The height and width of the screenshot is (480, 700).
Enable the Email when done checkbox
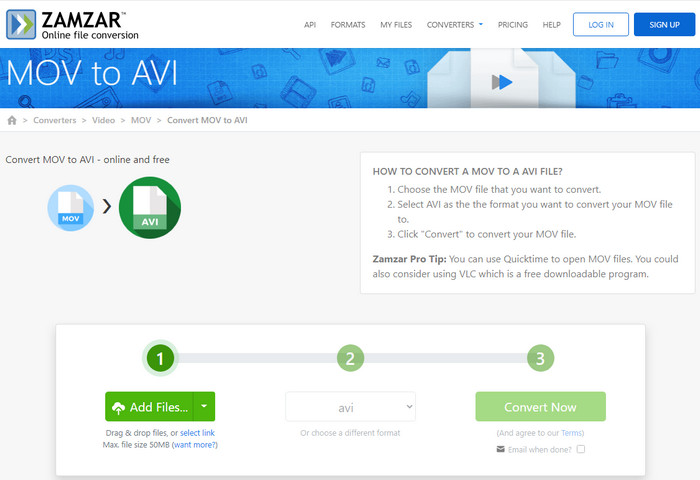click(581, 449)
